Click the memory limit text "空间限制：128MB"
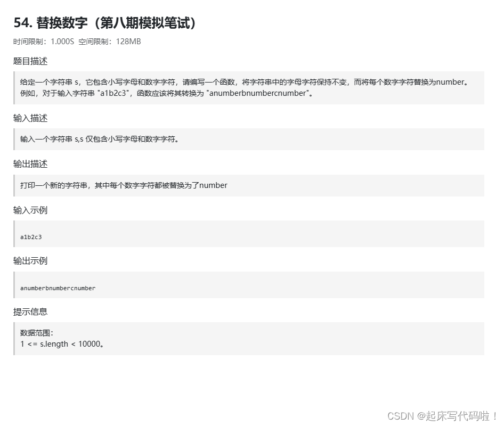 (110, 42)
